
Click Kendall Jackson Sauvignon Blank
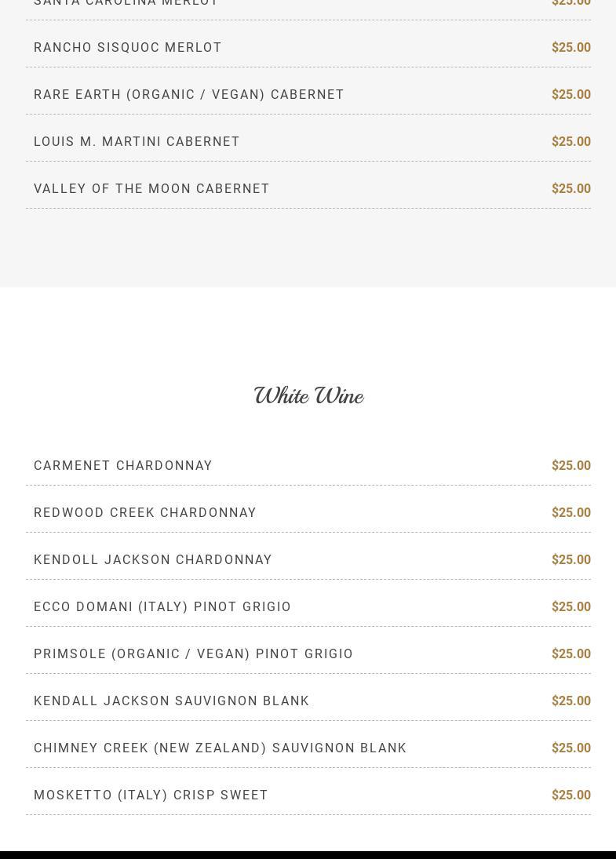[x=172, y=701]
